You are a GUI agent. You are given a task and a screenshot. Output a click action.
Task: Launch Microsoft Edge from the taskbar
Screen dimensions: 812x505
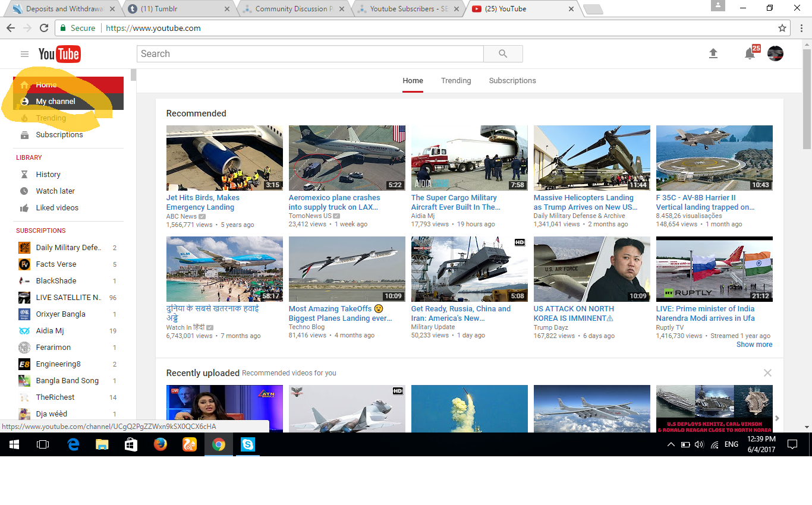click(74, 444)
